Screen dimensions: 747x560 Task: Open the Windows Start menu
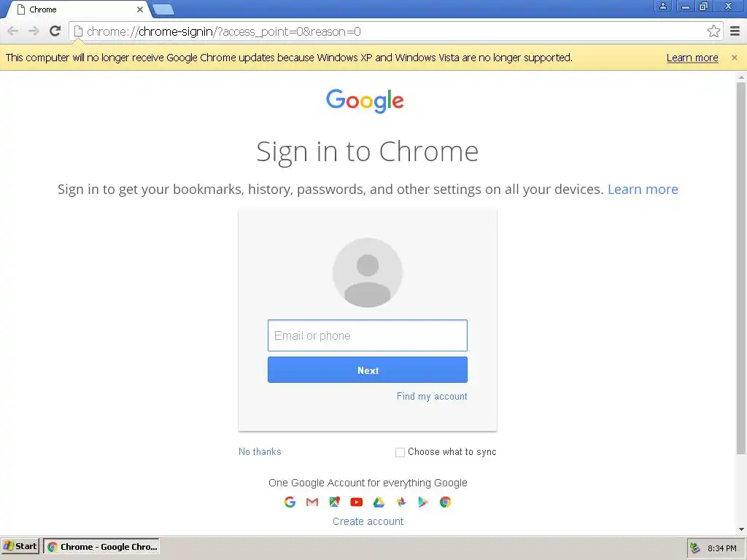point(20,546)
